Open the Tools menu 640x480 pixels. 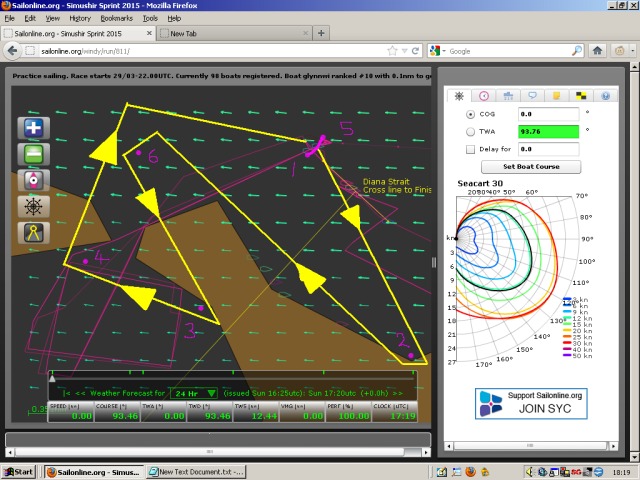click(x=150, y=18)
